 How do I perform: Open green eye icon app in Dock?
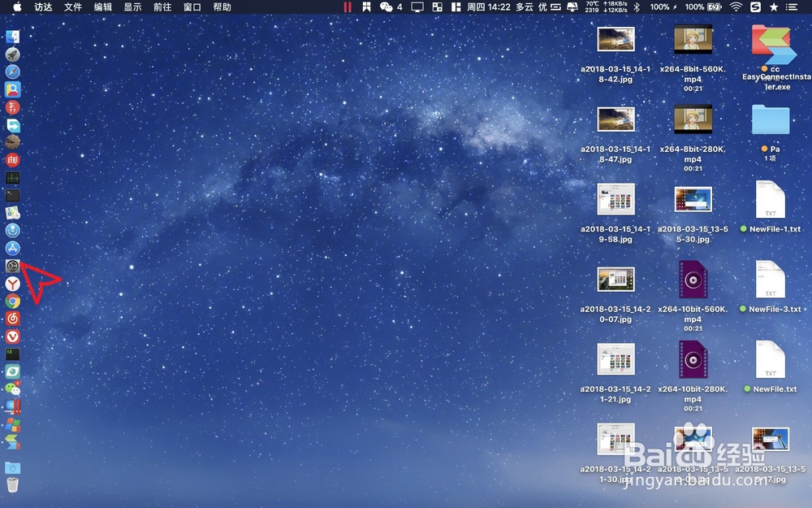tap(12, 371)
